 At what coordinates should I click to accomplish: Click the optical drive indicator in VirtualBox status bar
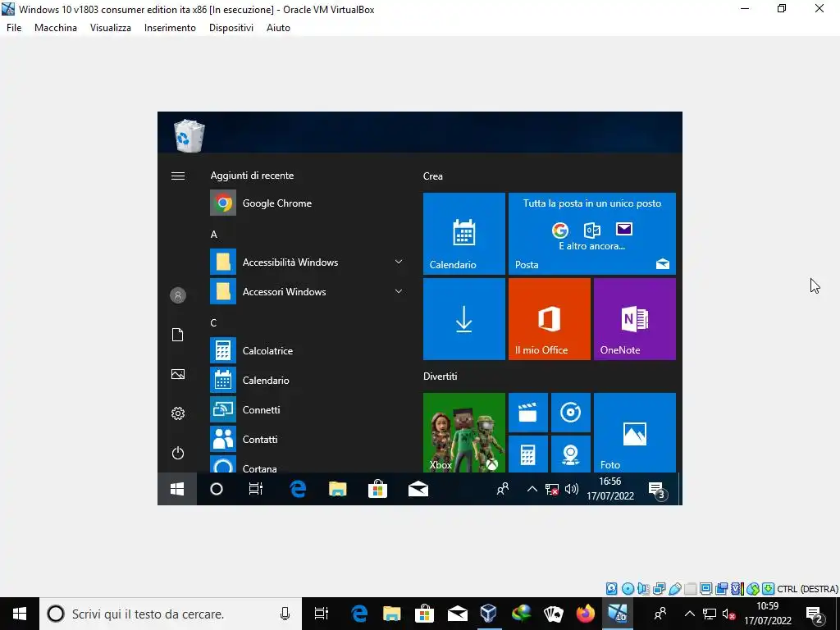628,589
